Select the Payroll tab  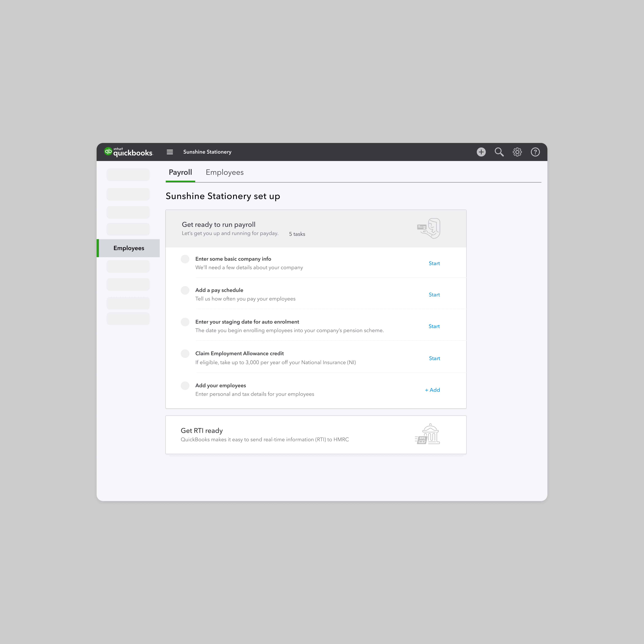[180, 172]
